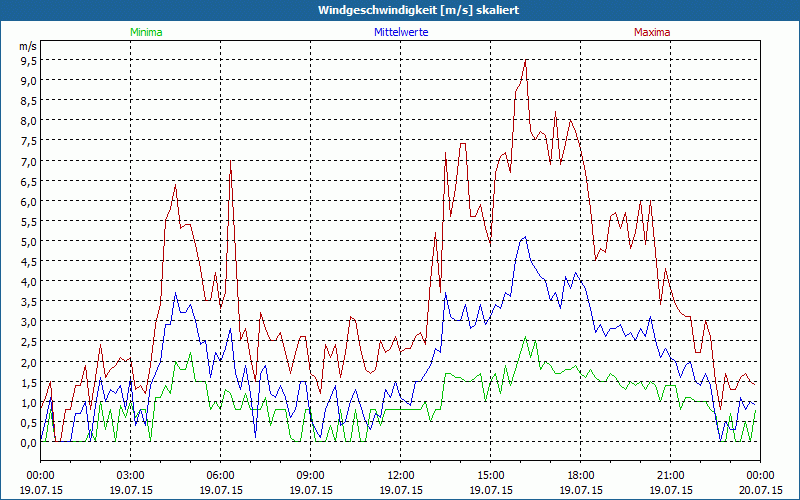Click the 20.07.15 date label
This screenshot has height=500, width=800.
pyautogui.click(x=760, y=490)
